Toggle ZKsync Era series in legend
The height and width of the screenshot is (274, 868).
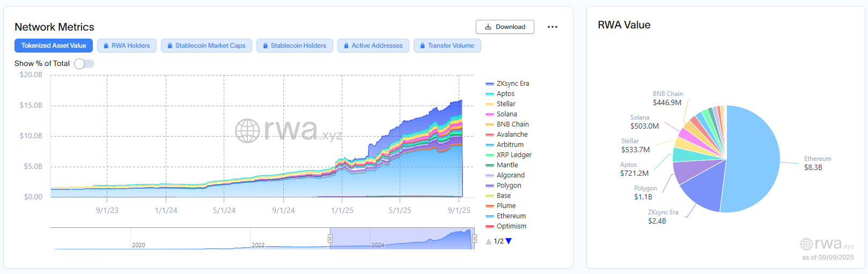507,84
